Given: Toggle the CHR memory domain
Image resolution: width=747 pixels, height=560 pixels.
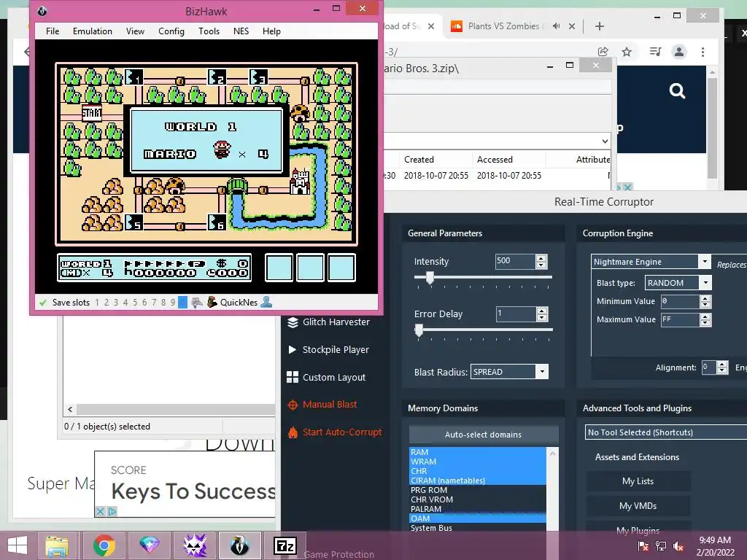Looking at the screenshot, I should (x=477, y=472).
